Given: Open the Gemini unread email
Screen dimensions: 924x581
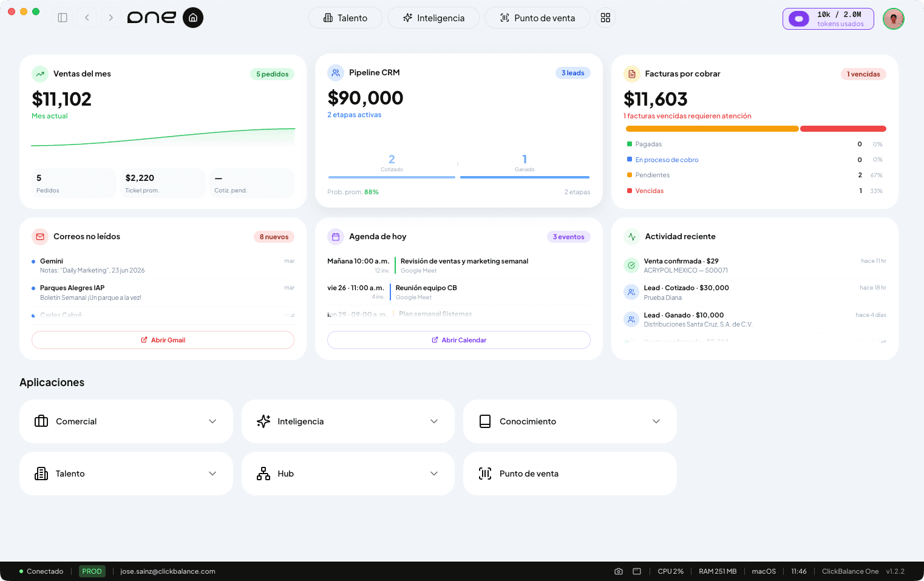Looking at the screenshot, I should point(163,266).
